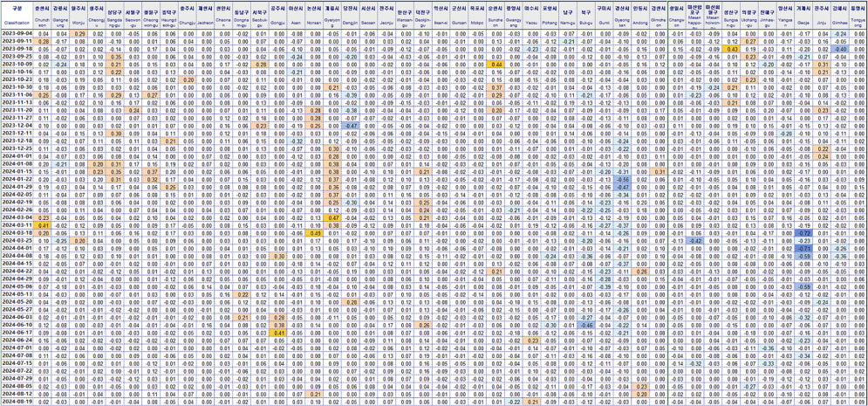Select the Gongju column header
The height and width of the screenshot is (406, 868).
pos(278,16)
